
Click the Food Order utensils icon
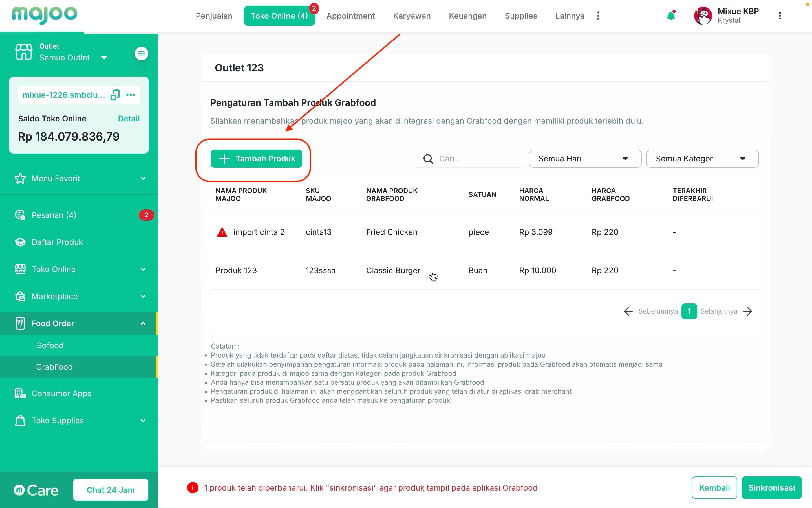coord(20,323)
